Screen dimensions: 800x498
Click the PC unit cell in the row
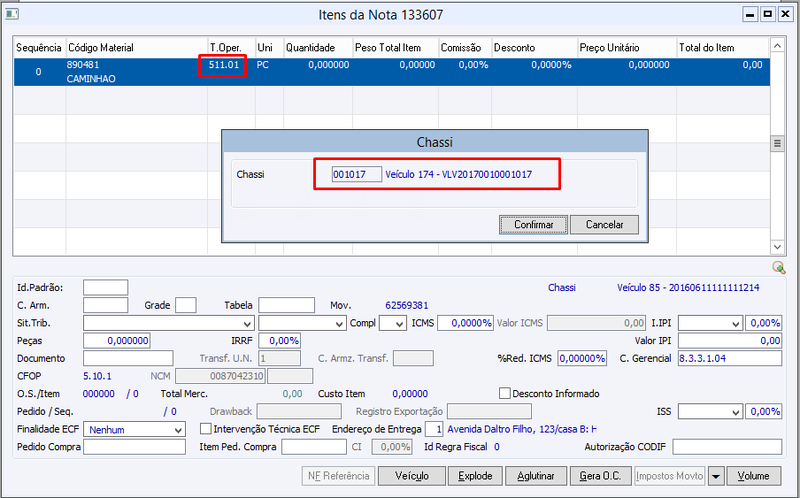pos(262,65)
